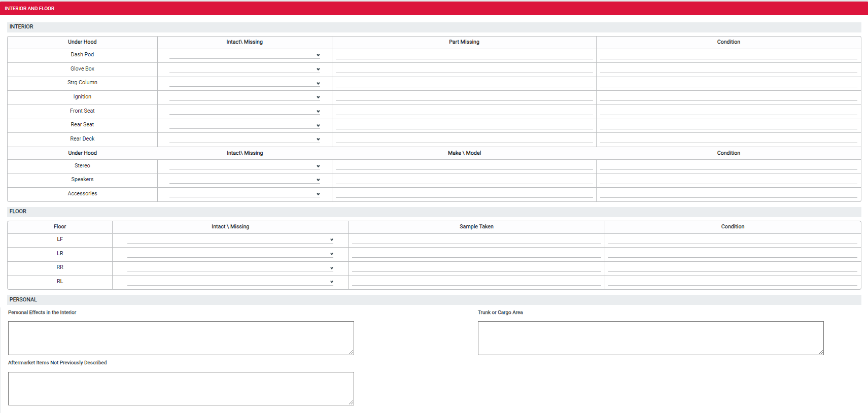This screenshot has height=413, width=868.
Task: Click the RL floor Condition field
Action: point(733,282)
